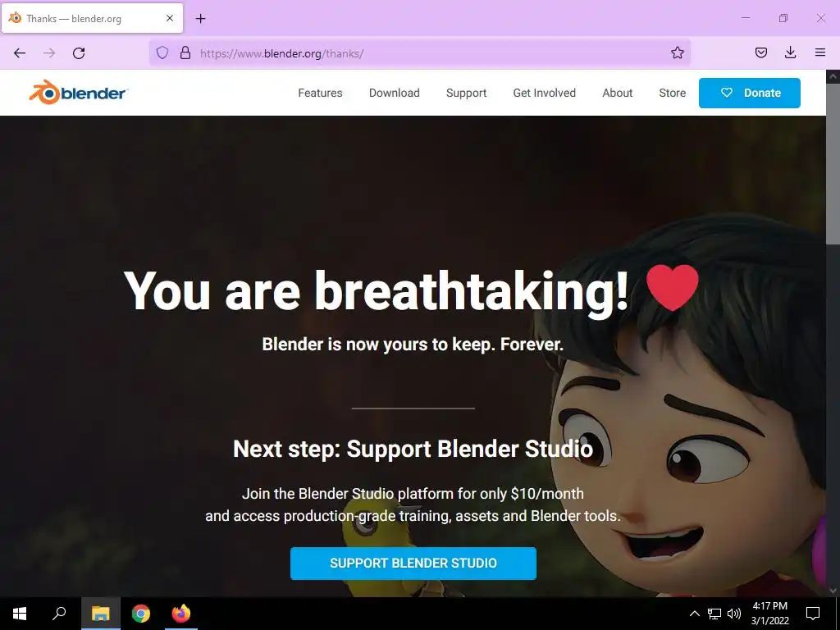The width and height of the screenshot is (840, 630).
Task: Click the browser forward arrow
Action: tap(49, 53)
